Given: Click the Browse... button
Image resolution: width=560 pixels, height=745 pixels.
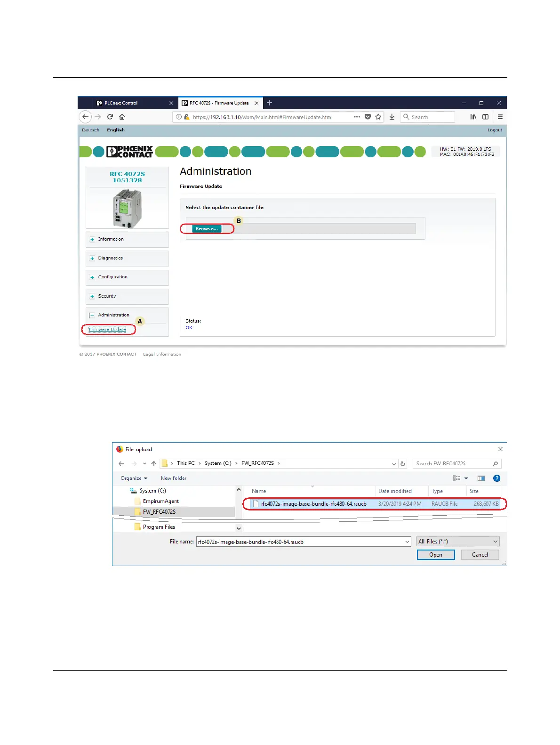Looking at the screenshot, I should tap(207, 229).
